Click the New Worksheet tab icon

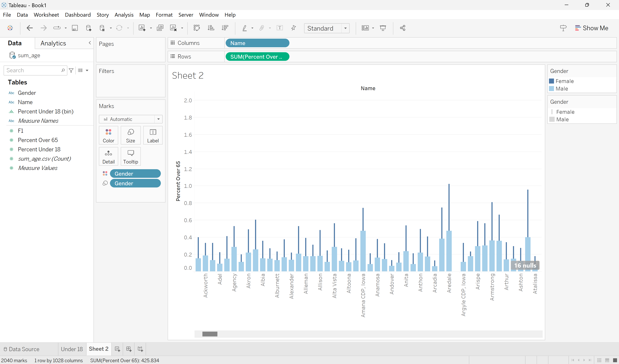pos(117,349)
